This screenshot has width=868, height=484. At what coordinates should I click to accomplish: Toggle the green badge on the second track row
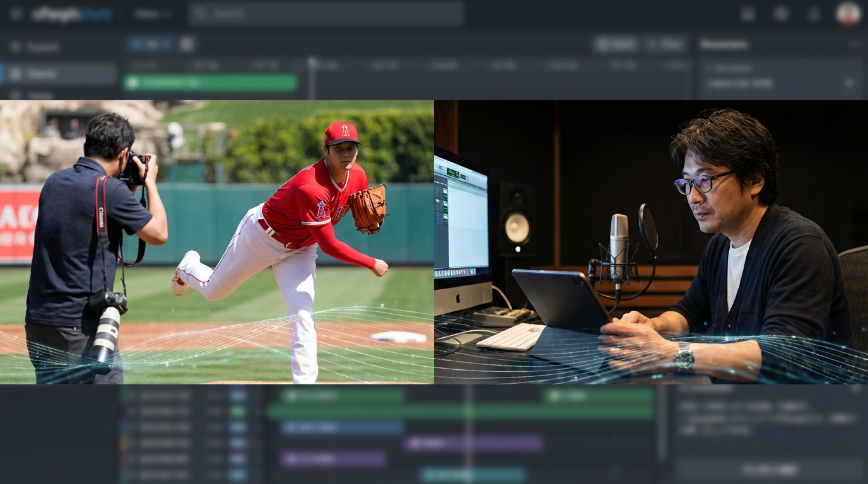pos(238,412)
